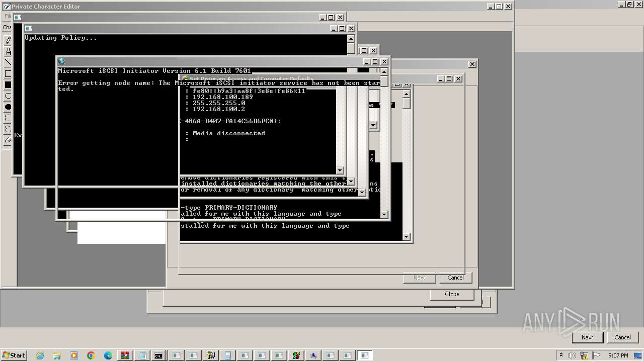Click the gateway address 192.168.100.2
Viewport: 644px width, 362px height.
(x=219, y=109)
